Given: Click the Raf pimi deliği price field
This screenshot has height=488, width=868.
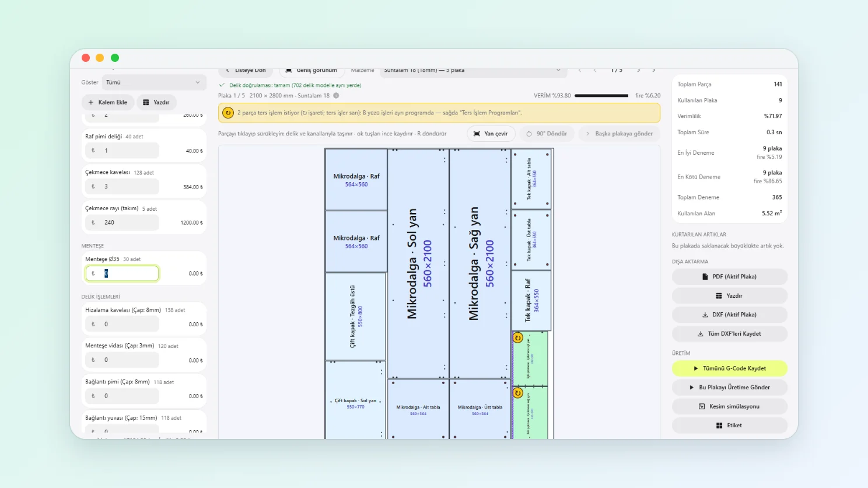Looking at the screenshot, I should pyautogui.click(x=122, y=151).
